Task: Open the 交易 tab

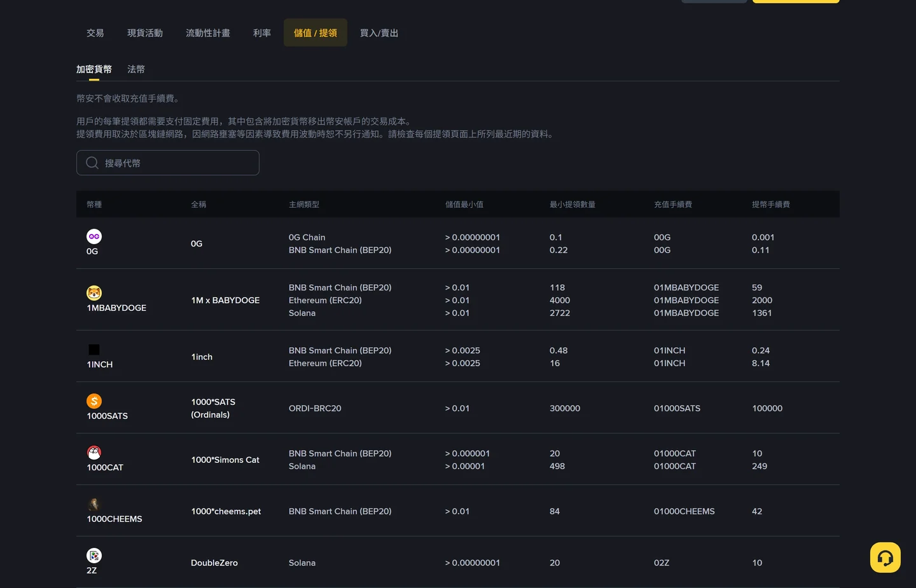Action: point(95,33)
